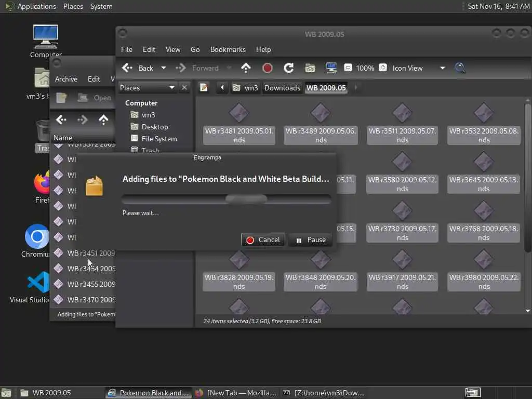The height and width of the screenshot is (399, 532).
Task: Open Archive menu in Engrampa window
Action: (66, 79)
